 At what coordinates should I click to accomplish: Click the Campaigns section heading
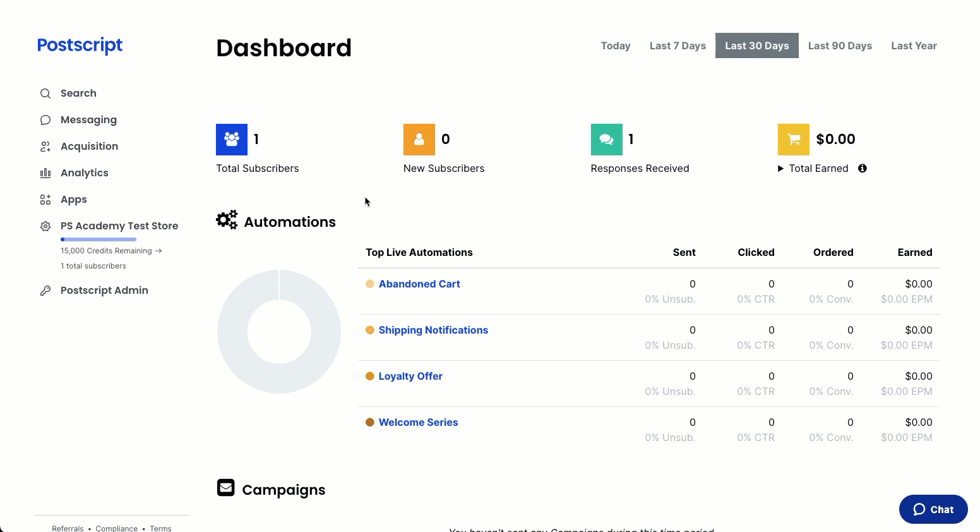284,490
